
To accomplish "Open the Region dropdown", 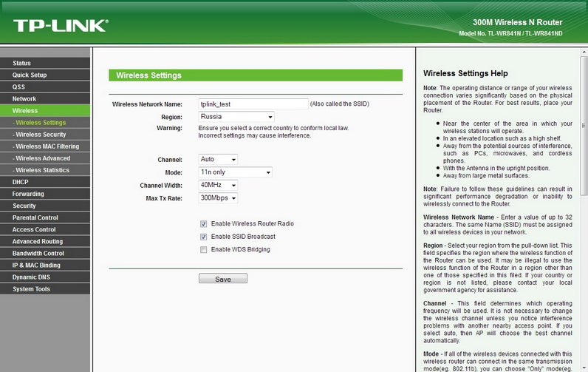I will (x=236, y=117).
